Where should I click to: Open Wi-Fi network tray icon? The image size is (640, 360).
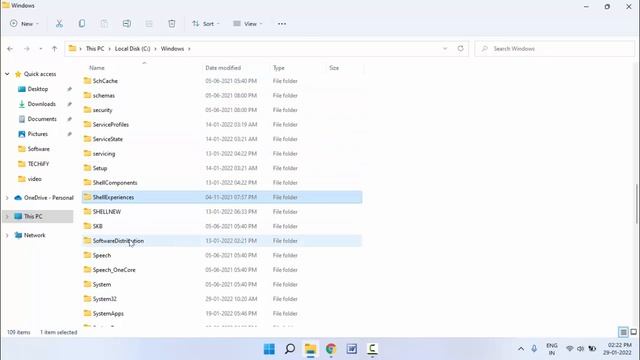click(570, 349)
